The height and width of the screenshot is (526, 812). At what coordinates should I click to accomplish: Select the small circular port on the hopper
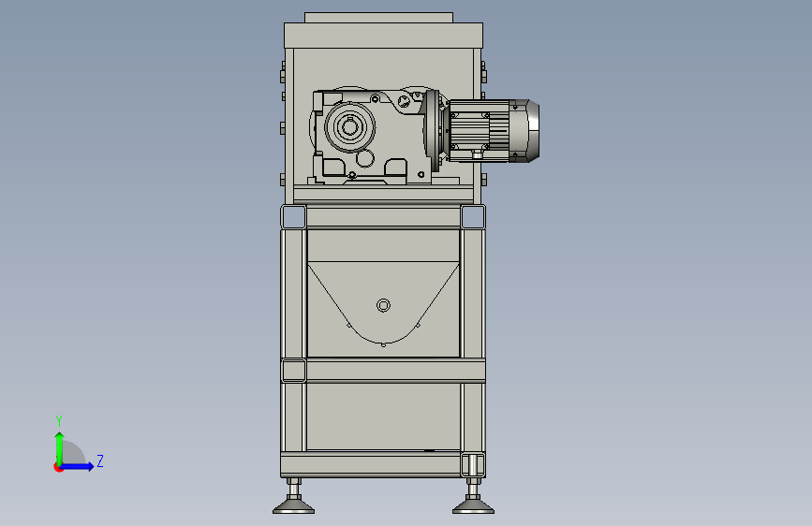pos(383,305)
